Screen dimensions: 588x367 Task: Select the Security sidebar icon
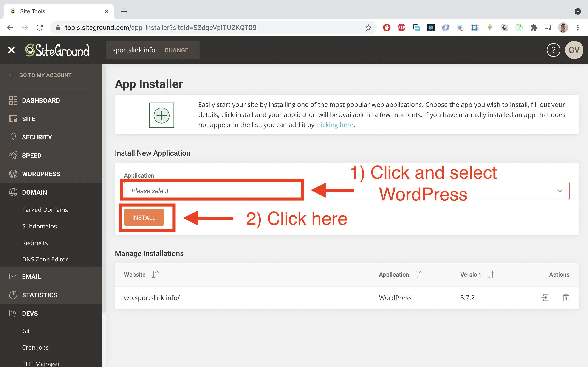point(13,137)
